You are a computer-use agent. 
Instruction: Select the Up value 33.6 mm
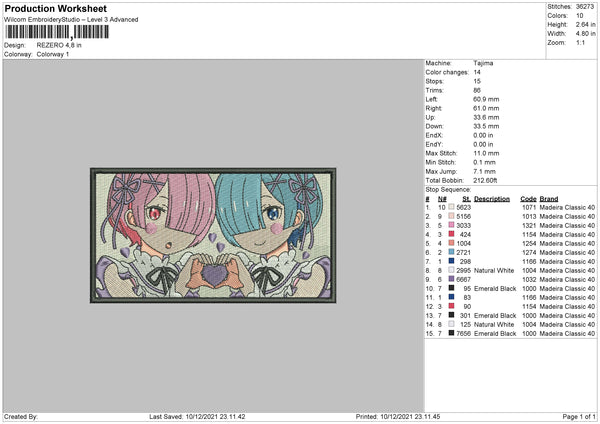486,117
